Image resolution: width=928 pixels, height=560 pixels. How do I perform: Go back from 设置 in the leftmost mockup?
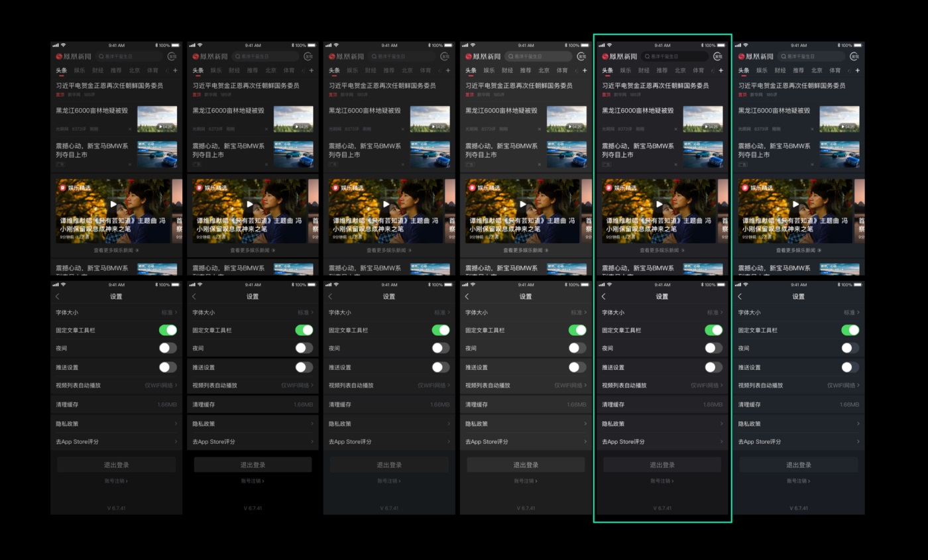(x=58, y=296)
